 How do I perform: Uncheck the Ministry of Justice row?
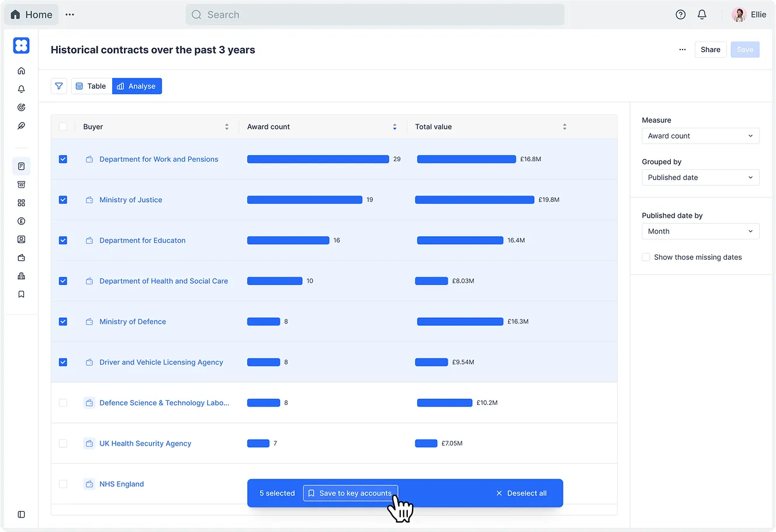[x=63, y=200]
